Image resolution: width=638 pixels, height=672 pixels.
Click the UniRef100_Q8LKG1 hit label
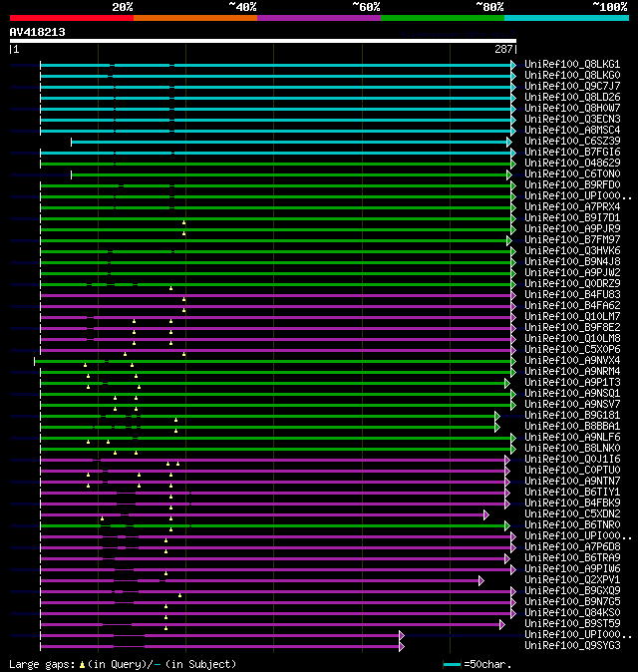[x=572, y=64]
